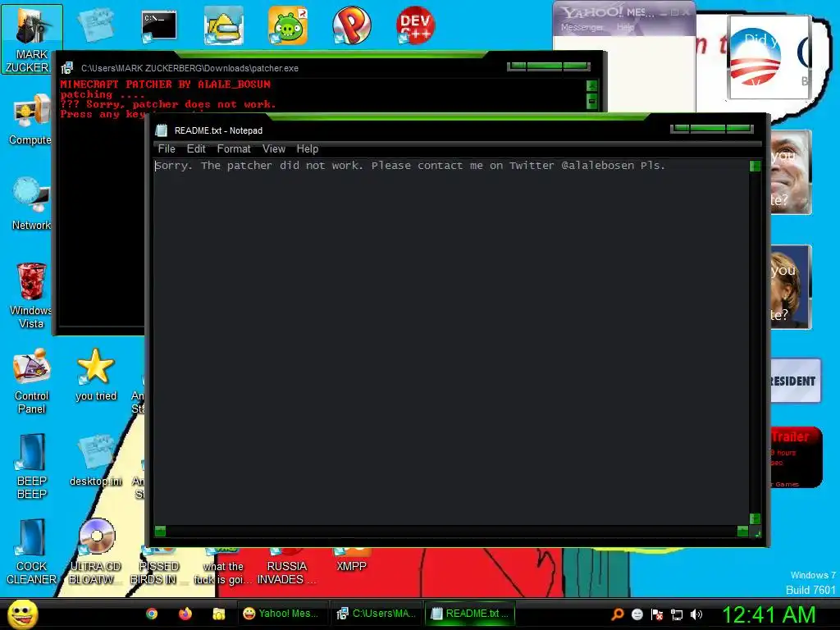840x630 pixels.
Task: Open the 'what the fuck is goi...' shortcut
Action: (223, 567)
